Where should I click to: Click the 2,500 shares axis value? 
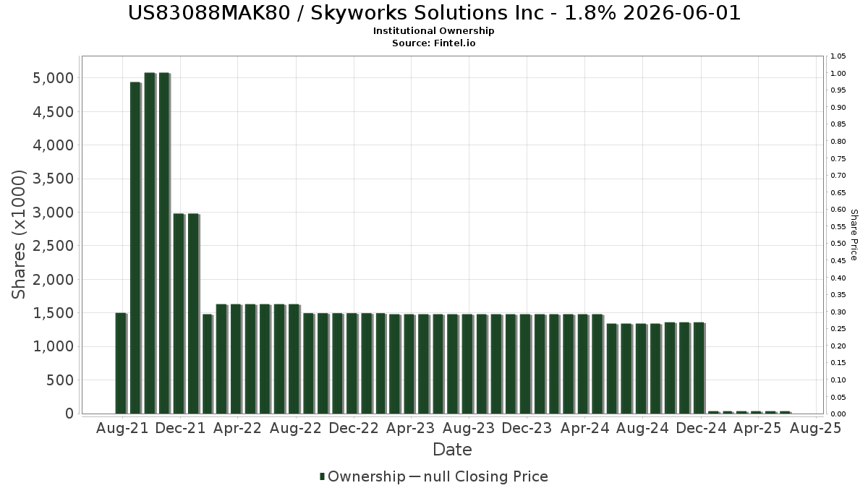54,246
